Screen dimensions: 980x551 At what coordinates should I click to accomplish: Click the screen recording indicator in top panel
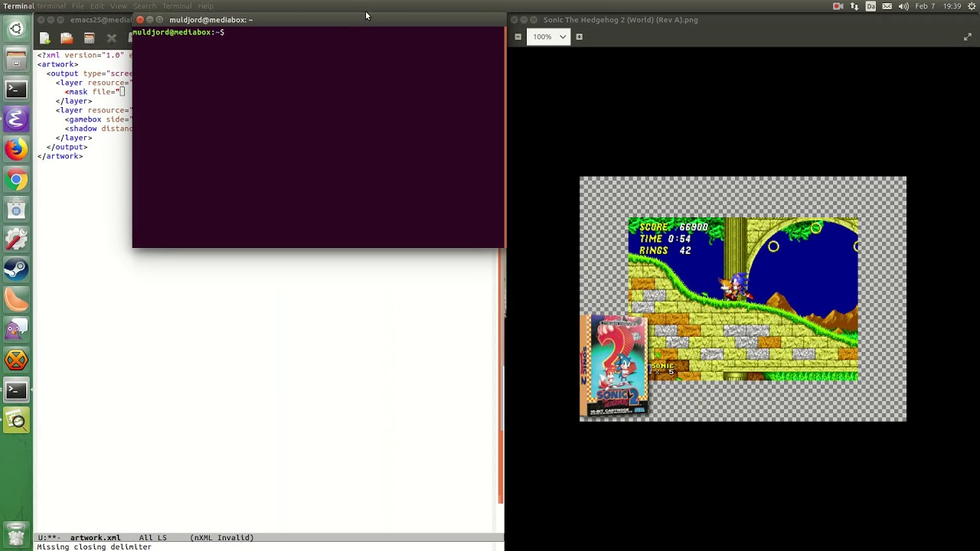[x=838, y=6]
